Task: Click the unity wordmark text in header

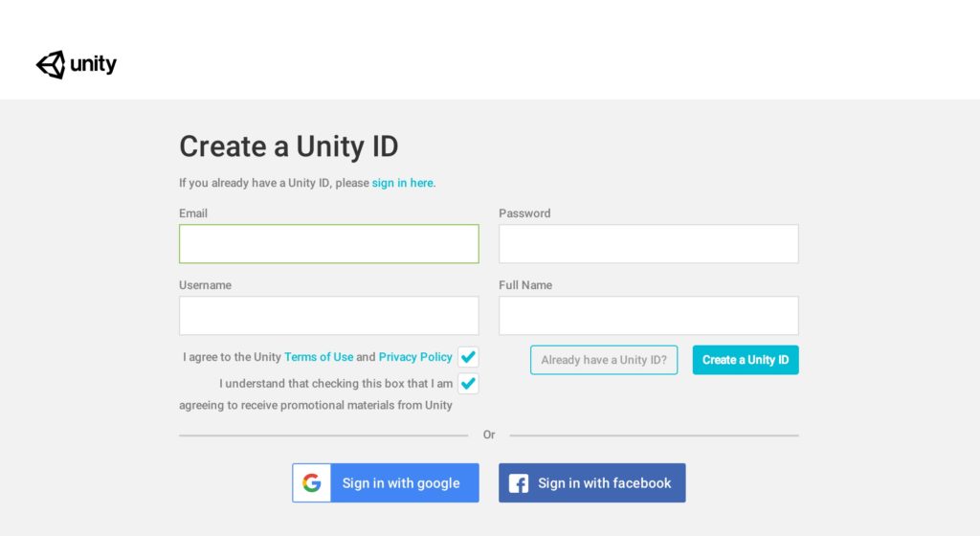Action: click(93, 64)
